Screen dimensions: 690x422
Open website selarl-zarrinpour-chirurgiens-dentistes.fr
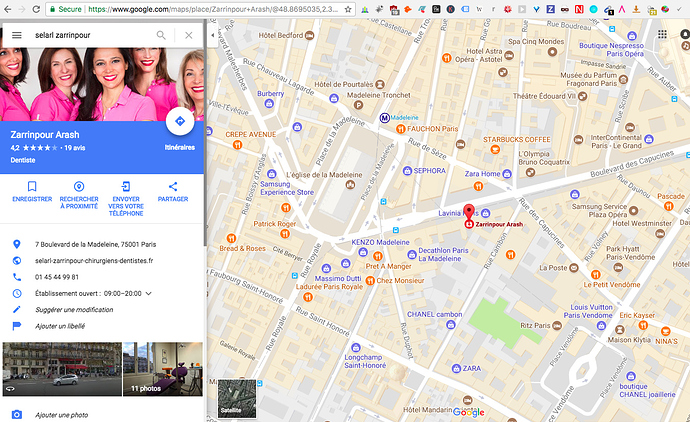(94, 261)
